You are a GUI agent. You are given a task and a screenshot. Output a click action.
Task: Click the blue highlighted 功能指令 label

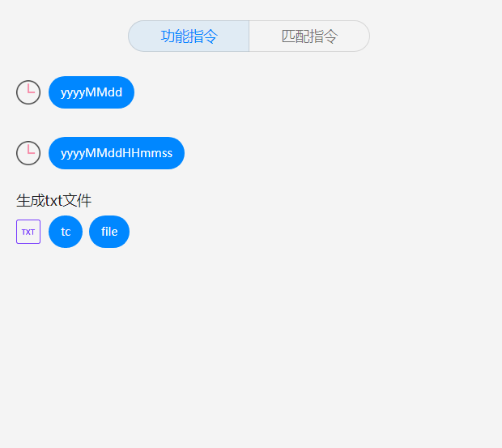tap(189, 36)
